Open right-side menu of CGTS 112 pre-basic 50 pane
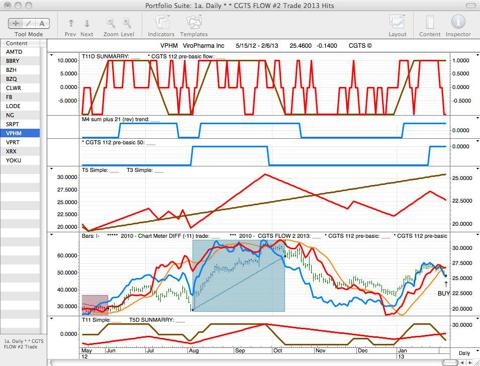The height and width of the screenshot is (366, 480). point(478,141)
